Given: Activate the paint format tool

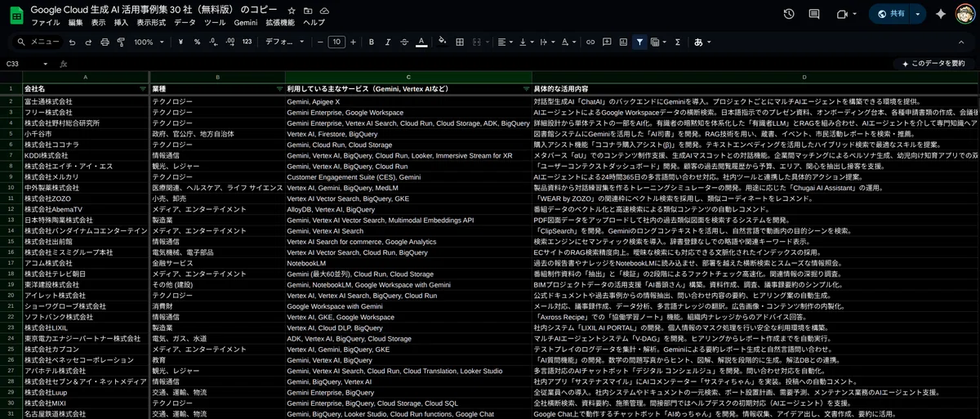Looking at the screenshot, I should click(121, 42).
